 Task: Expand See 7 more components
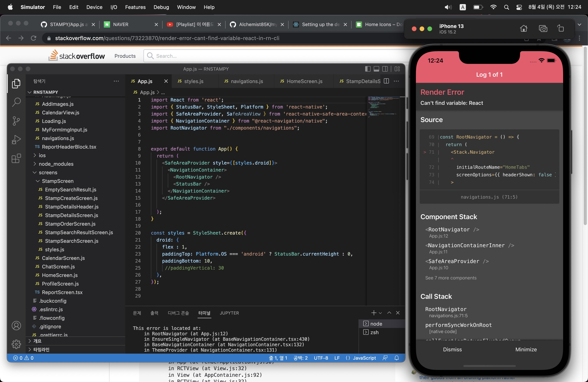click(451, 278)
